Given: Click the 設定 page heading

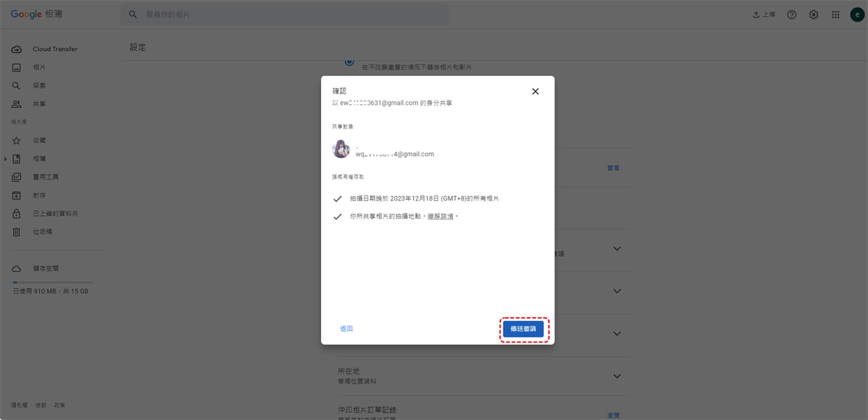Looking at the screenshot, I should click(x=138, y=48).
